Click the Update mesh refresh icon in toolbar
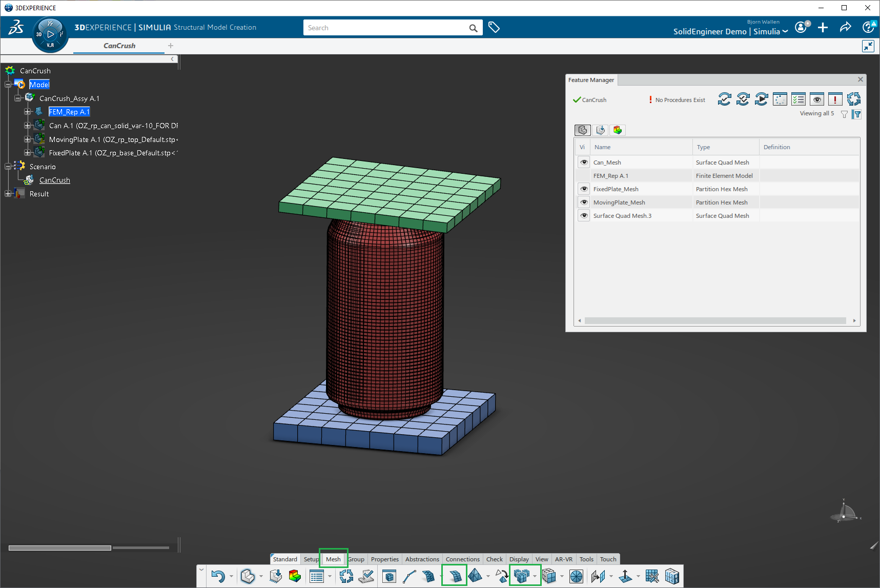880x588 pixels. point(346,576)
